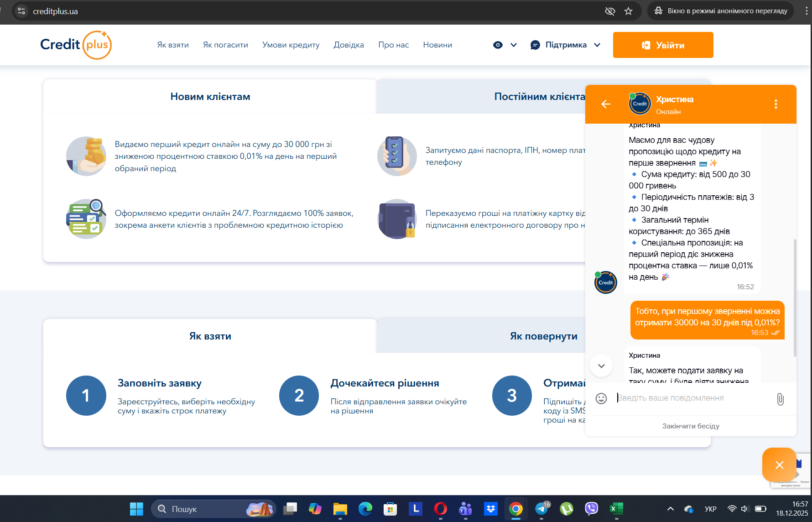Screen dimensions: 812x522
Task: Click the cloud sync tray icon
Action: coord(688,509)
